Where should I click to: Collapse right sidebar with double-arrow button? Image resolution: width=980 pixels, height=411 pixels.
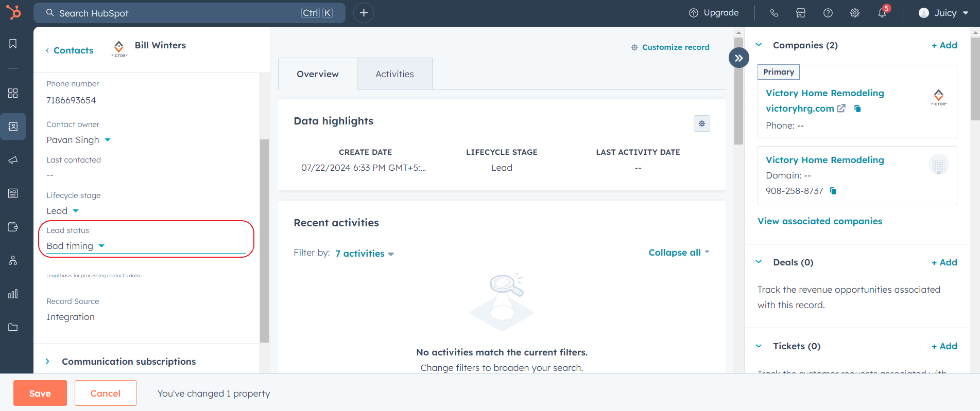[739, 58]
